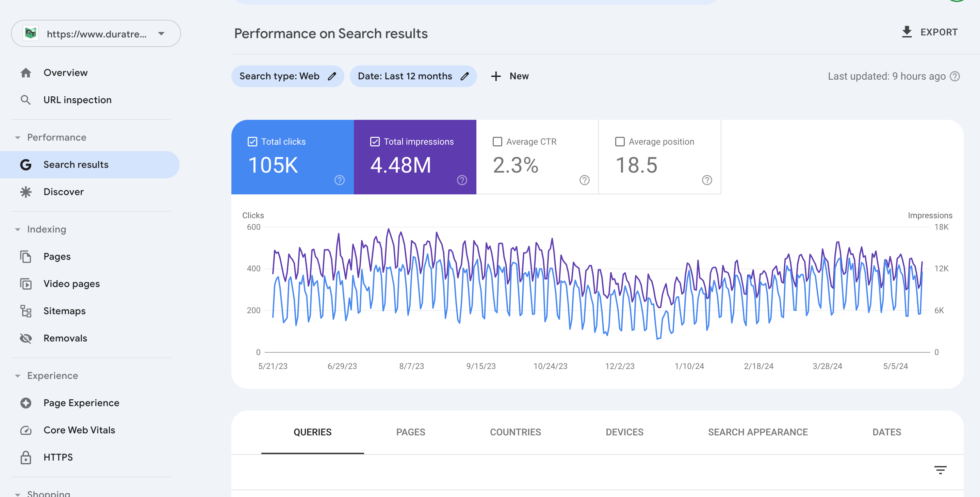980x497 pixels.
Task: Click the filter rows icon in Queries table
Action: pos(940,470)
